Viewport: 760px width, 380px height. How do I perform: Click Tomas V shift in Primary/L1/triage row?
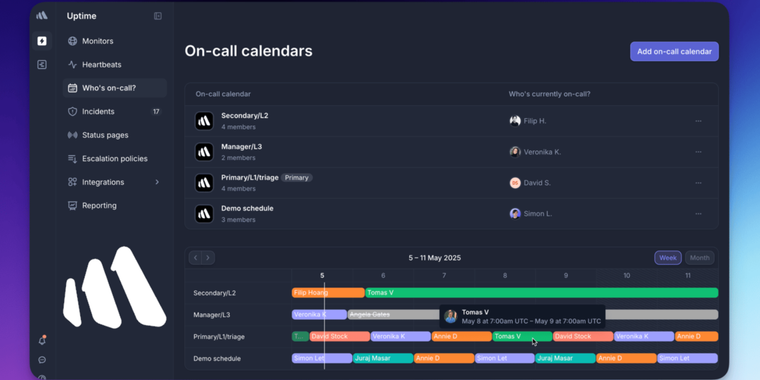click(522, 336)
